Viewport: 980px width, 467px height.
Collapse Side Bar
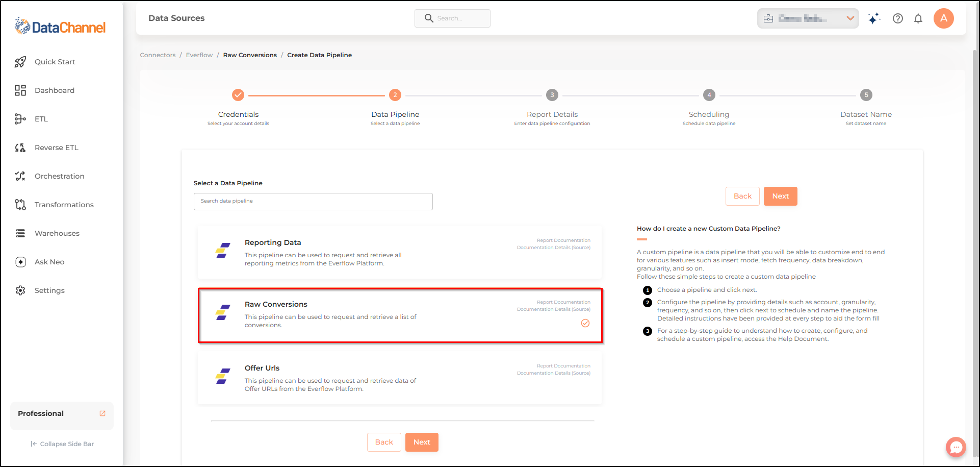pos(62,444)
